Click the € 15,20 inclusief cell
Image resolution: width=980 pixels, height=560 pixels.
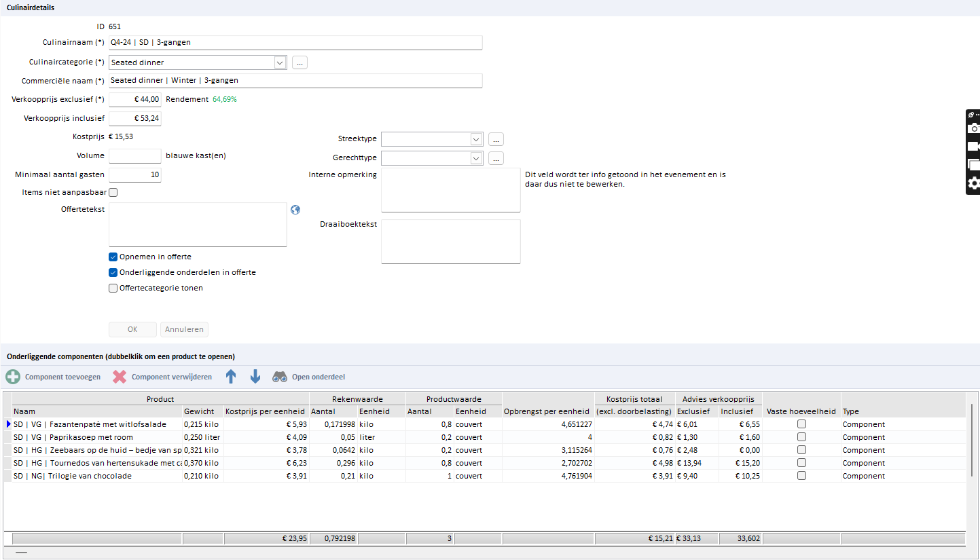pyautogui.click(x=741, y=463)
